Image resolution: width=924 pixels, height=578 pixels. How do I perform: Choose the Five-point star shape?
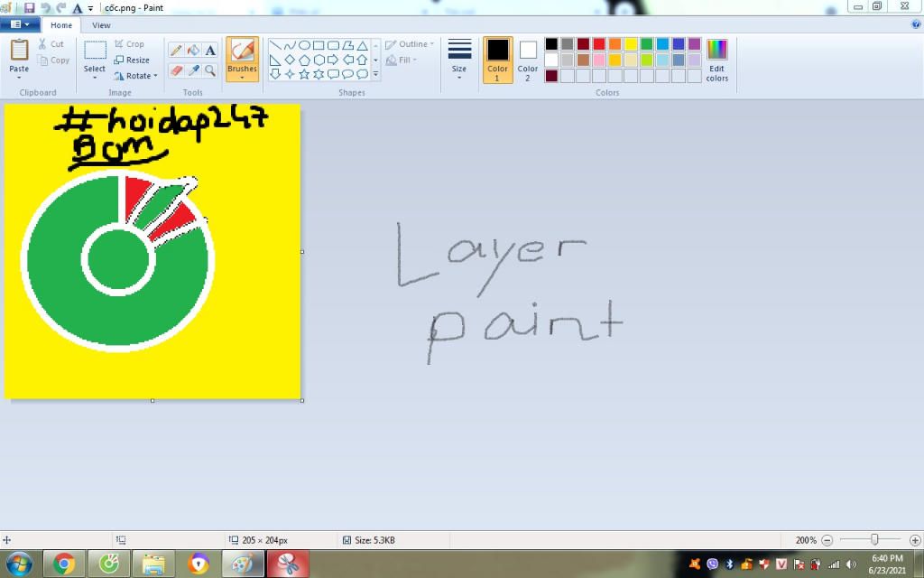(x=304, y=74)
